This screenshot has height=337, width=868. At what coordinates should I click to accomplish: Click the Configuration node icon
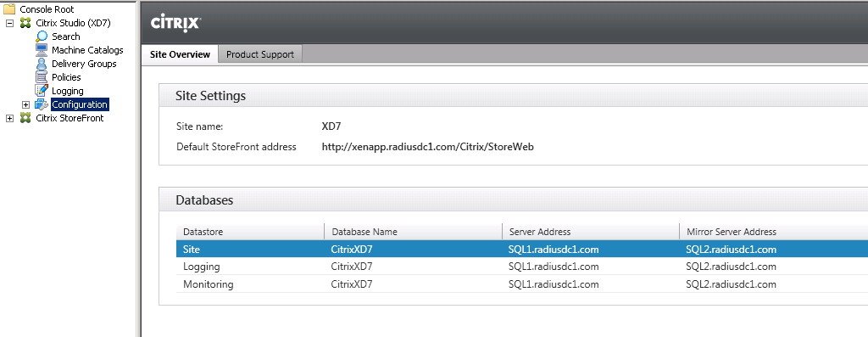click(42, 104)
